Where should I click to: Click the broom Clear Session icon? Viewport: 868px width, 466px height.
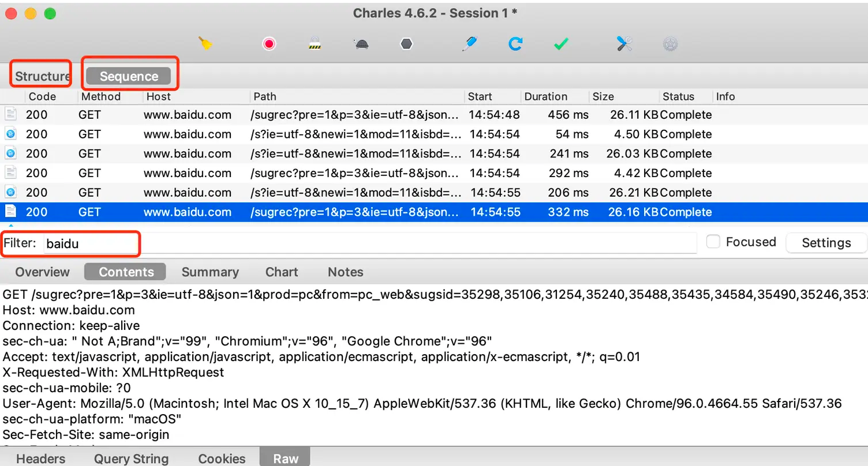(205, 43)
